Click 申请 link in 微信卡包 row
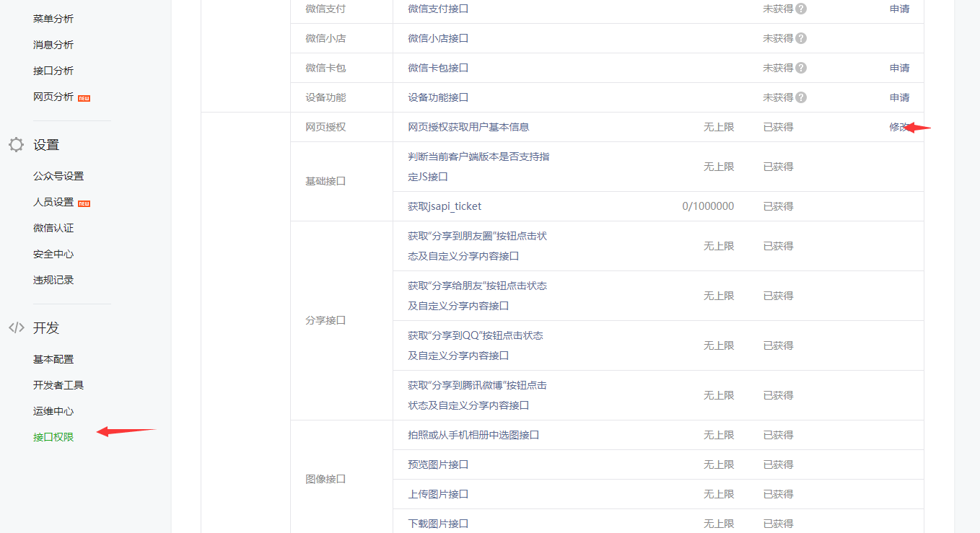The height and width of the screenshot is (533, 980). (x=899, y=68)
